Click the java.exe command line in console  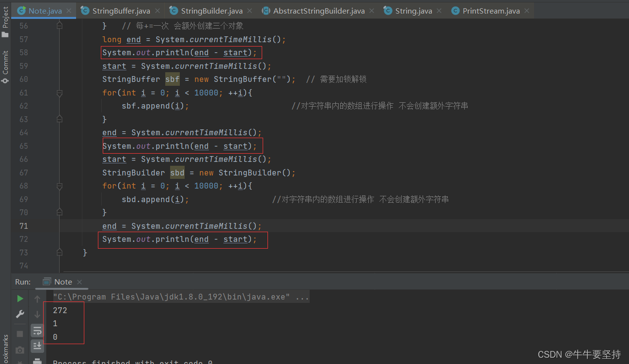click(181, 297)
